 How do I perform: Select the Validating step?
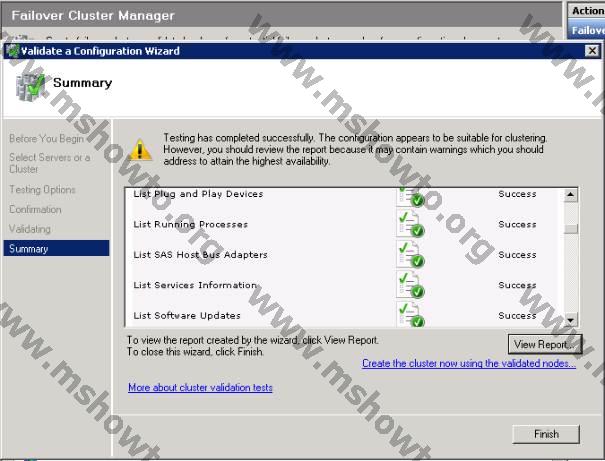30,229
